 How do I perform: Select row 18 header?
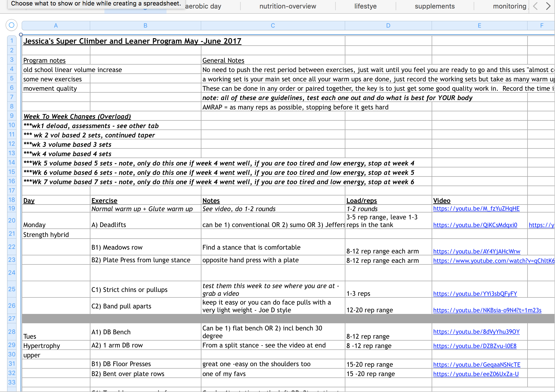coord(12,200)
